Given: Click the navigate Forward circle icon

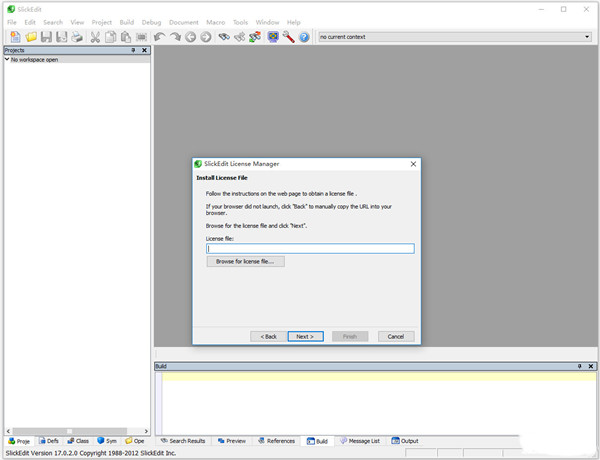Looking at the screenshot, I should [x=206, y=37].
